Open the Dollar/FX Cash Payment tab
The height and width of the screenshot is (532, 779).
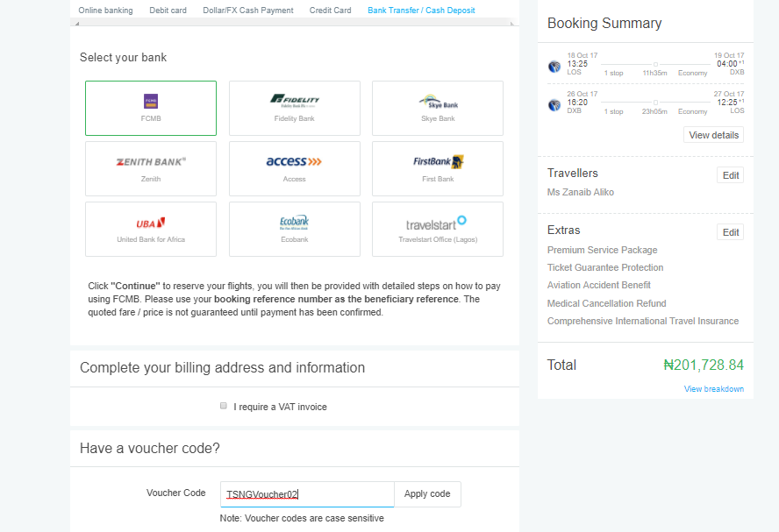tap(248, 10)
